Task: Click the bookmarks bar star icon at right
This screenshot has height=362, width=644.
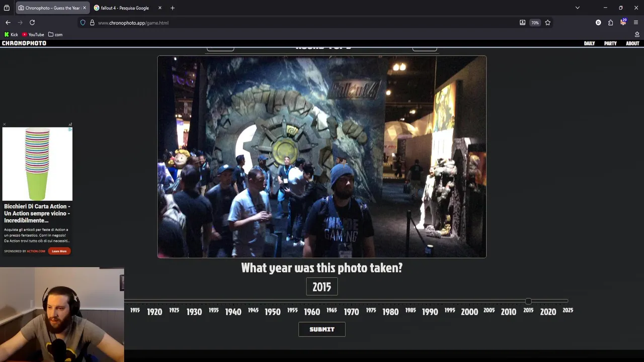Action: click(x=637, y=35)
